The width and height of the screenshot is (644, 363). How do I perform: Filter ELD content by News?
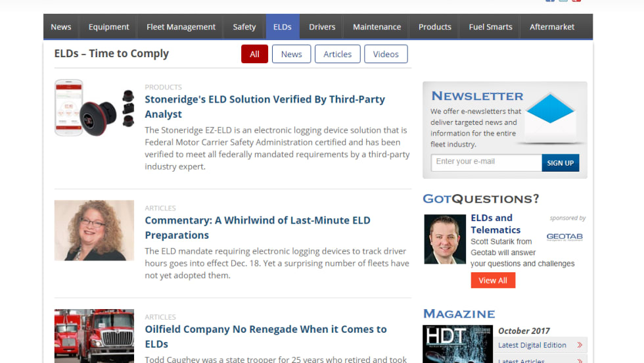(291, 54)
